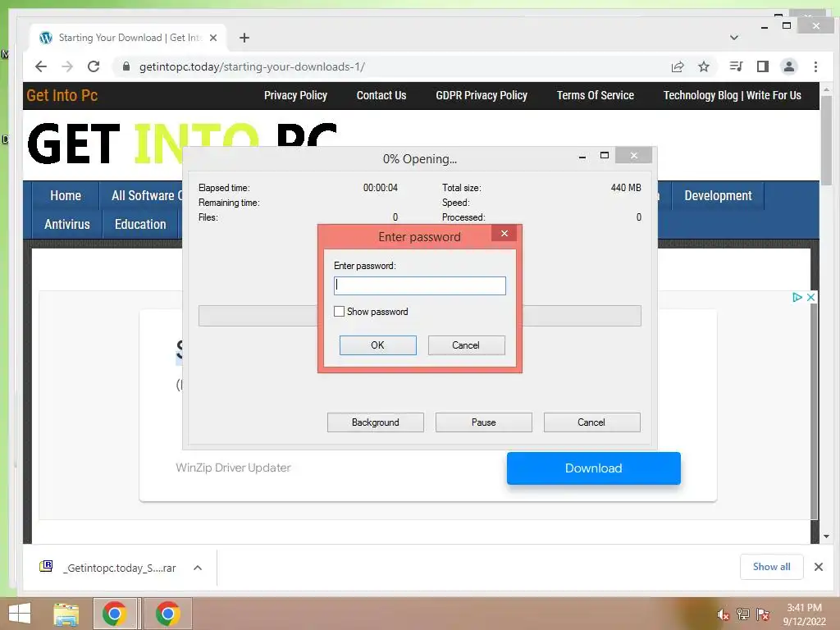
Task: Click the password input field
Action: tap(419, 285)
